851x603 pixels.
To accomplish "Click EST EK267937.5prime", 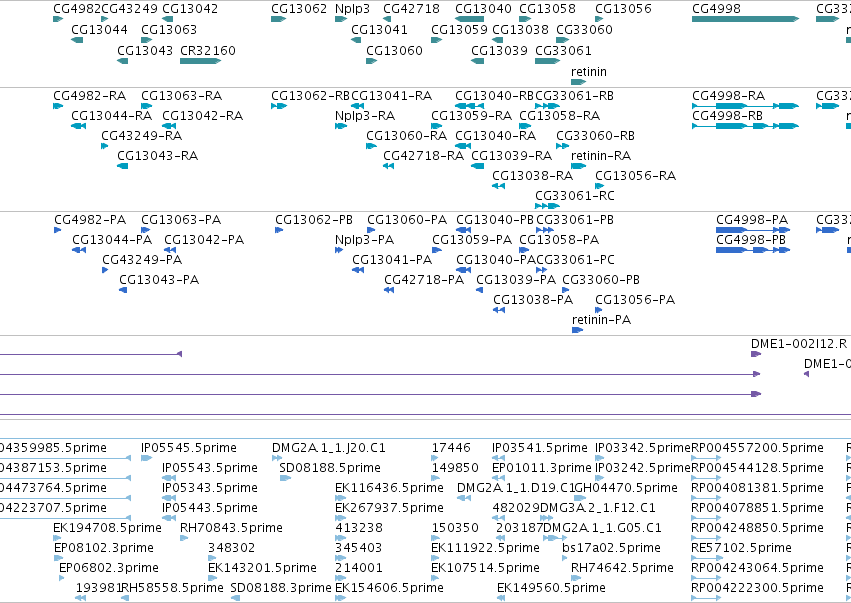I will (390, 508).
